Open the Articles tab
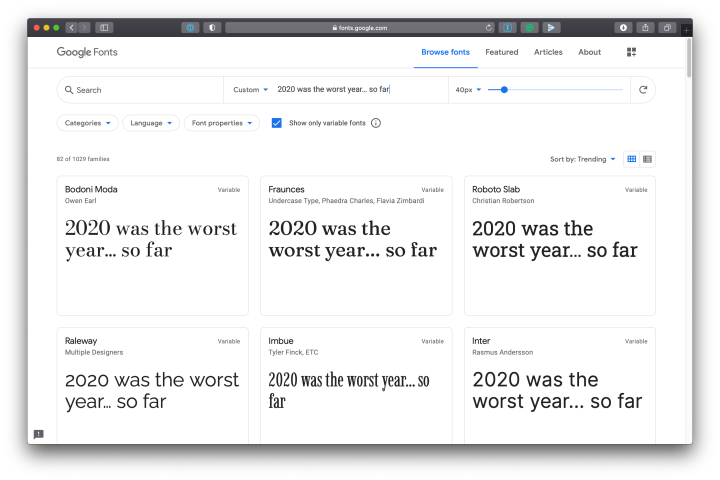Image resolution: width=720 pixels, height=480 pixels. coord(548,52)
